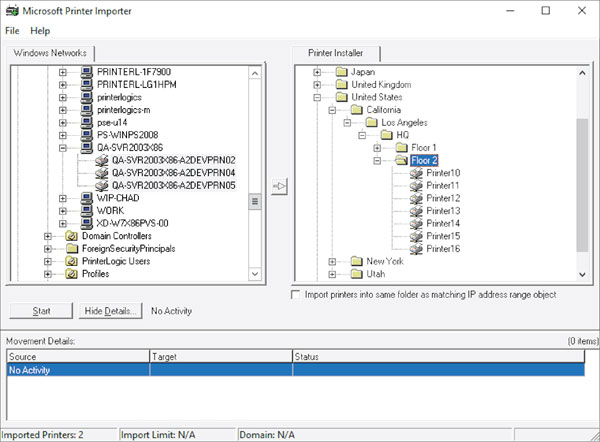This screenshot has height=442, width=600.
Task: Collapse the Floor 2 folder node
Action: click(x=377, y=160)
